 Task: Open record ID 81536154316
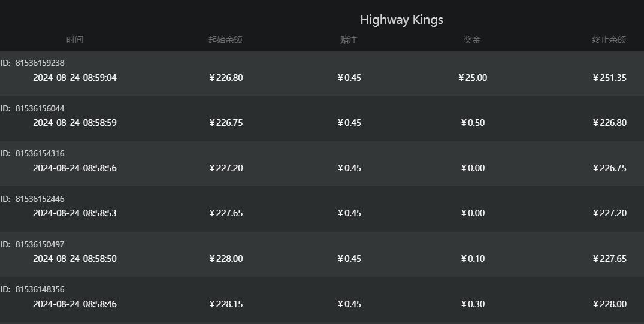(x=40, y=153)
